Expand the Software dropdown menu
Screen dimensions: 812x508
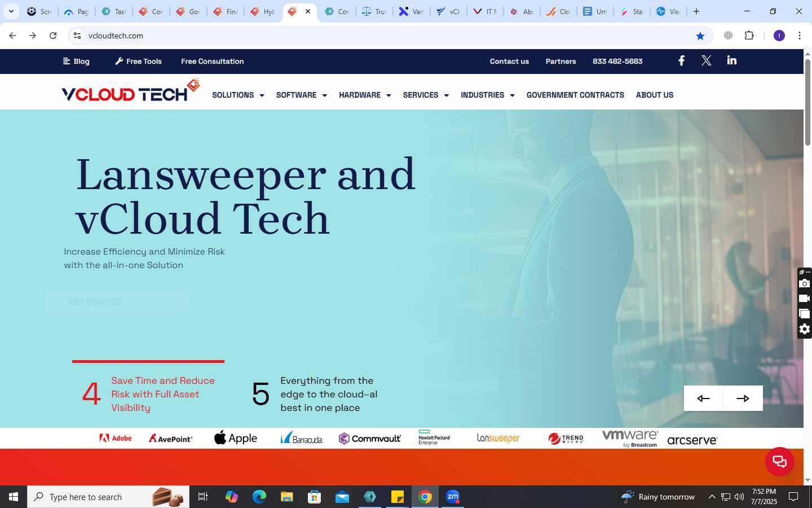(x=302, y=95)
